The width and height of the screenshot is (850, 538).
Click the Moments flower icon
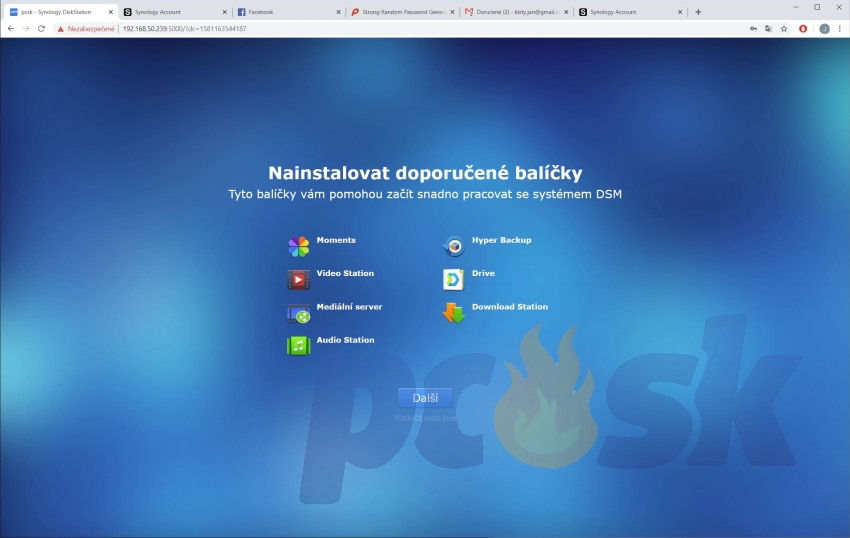click(x=298, y=247)
